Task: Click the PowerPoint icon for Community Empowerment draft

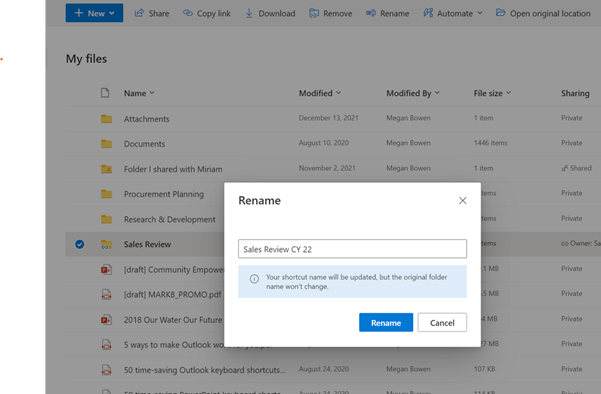Action: click(107, 269)
